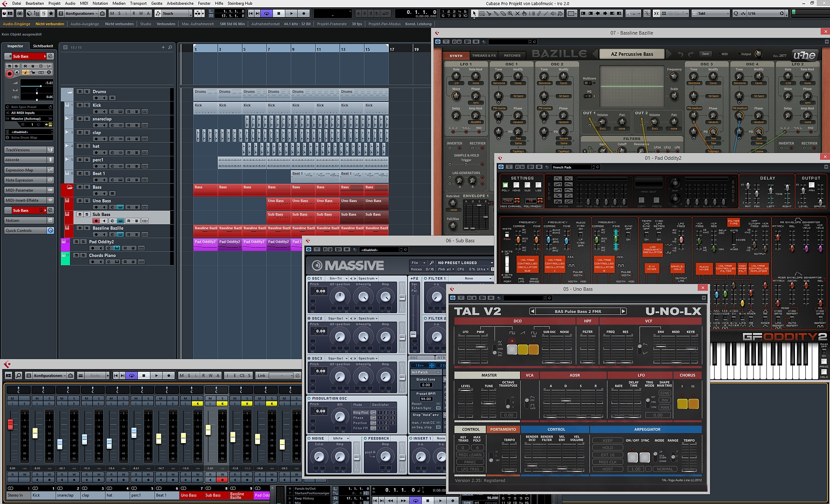Open the Link dropdown in the mixer
The image size is (830, 504).
tap(282, 375)
